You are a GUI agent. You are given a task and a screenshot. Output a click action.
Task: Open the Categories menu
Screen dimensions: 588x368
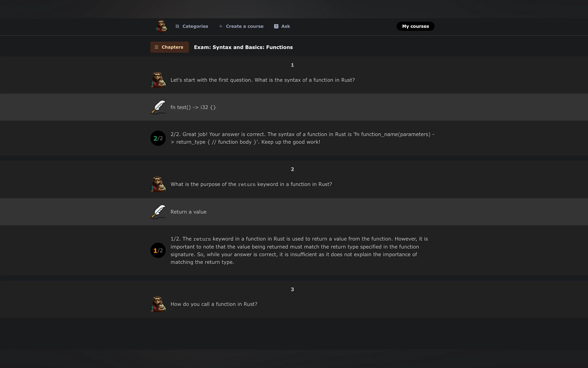point(195,26)
